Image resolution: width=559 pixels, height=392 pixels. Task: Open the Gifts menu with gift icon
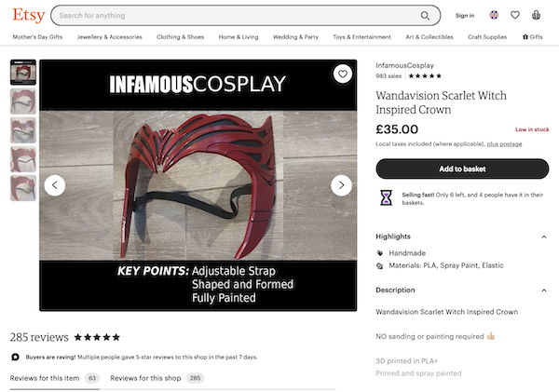(533, 37)
